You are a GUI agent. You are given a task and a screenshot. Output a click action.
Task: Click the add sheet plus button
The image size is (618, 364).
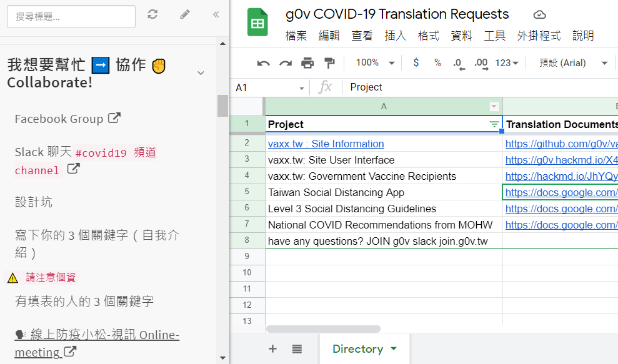272,348
